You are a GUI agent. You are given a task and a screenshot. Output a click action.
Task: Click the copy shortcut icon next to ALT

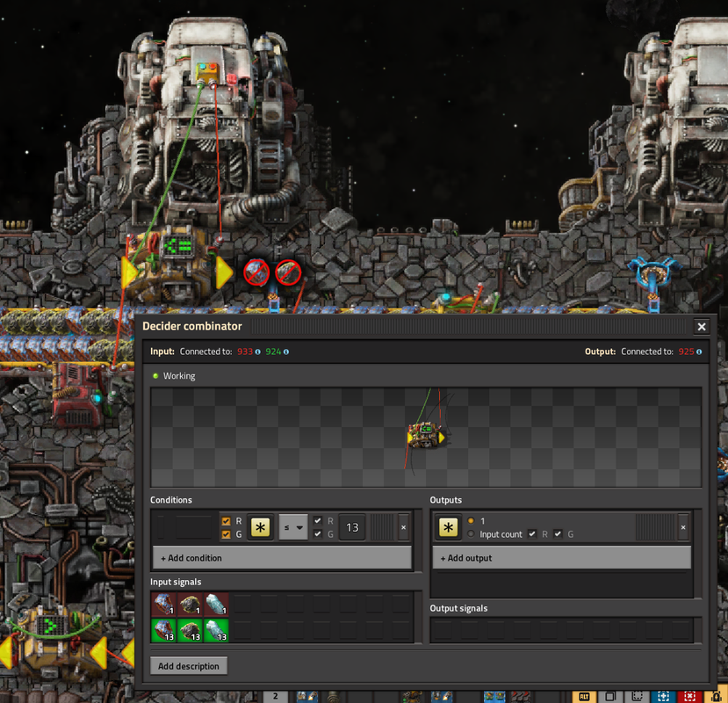[610, 697]
